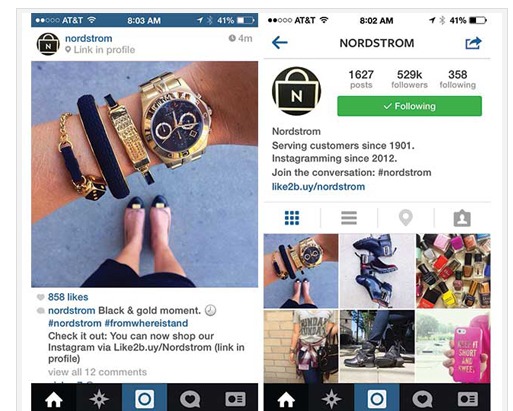Open the nail polish thumbnail

[x=453, y=271]
